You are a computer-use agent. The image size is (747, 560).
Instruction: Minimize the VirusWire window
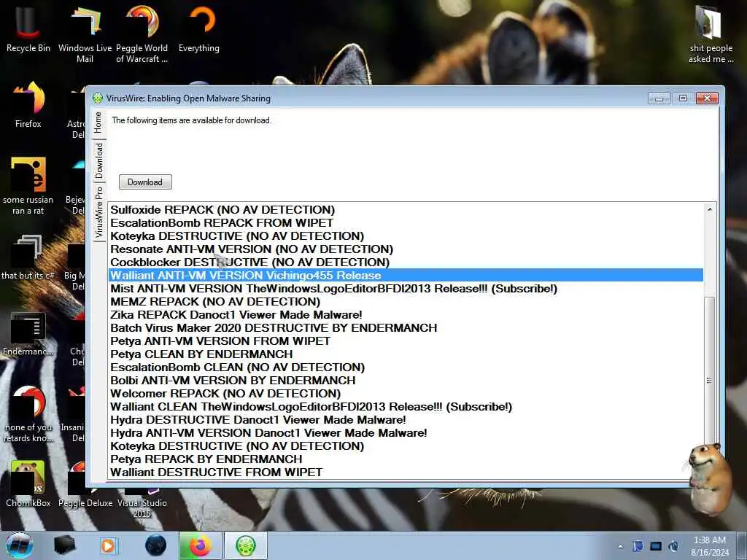(659, 98)
